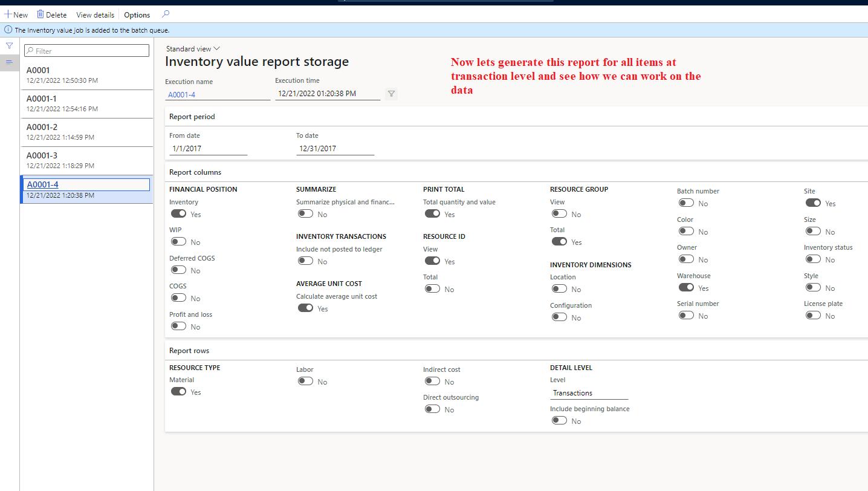Click the Delete trash icon

coord(41,14)
